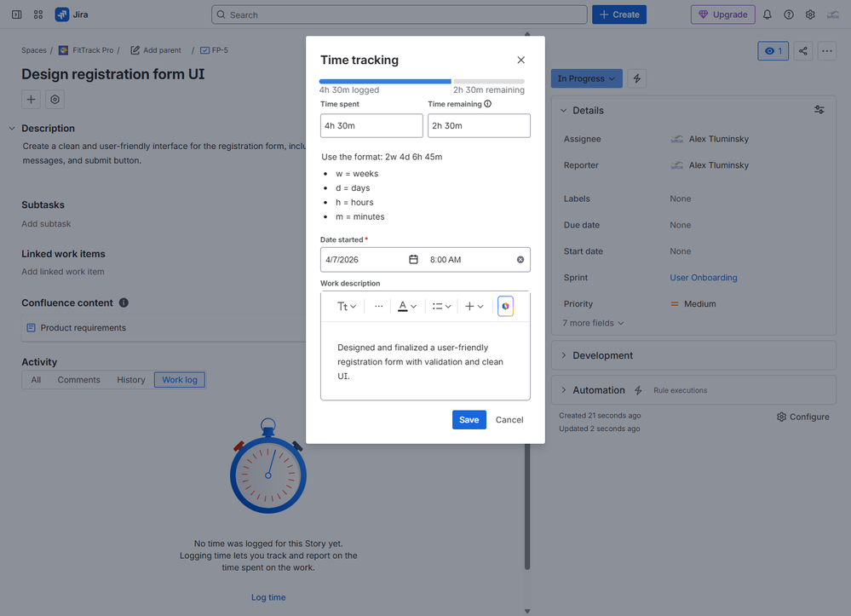Screen dimensions: 851x616
Task: Click the calendar icon in the Date started field
Action: pyautogui.click(x=414, y=259)
